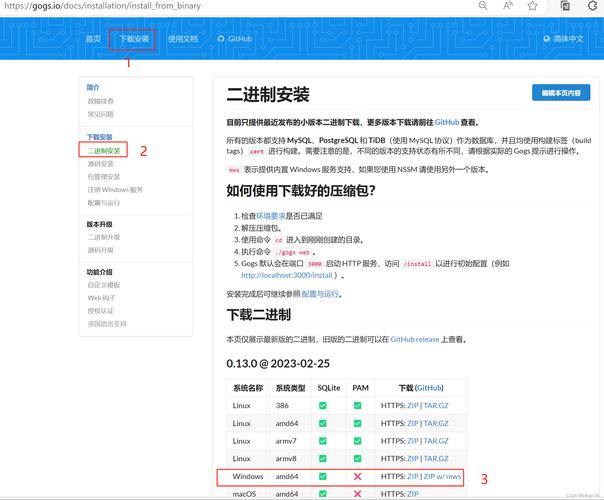Download ZIP for macOS amd64
This screenshot has height=500, width=604.
point(413,494)
